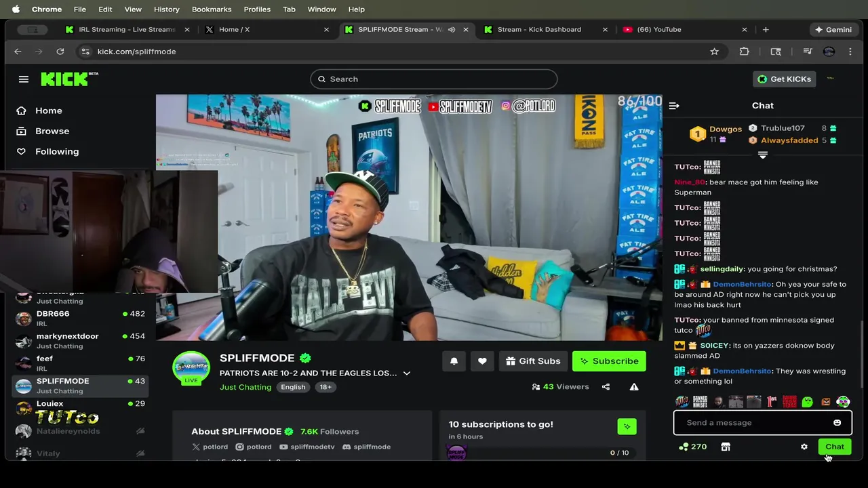Select the green headphones face emote
Screen dimensions: 868x488
[843, 402]
